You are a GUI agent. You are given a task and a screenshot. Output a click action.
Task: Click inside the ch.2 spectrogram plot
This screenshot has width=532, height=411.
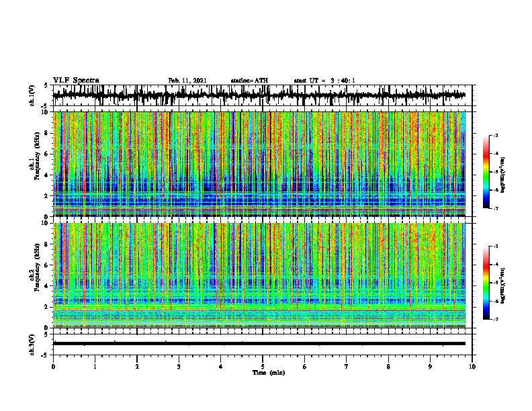point(259,275)
